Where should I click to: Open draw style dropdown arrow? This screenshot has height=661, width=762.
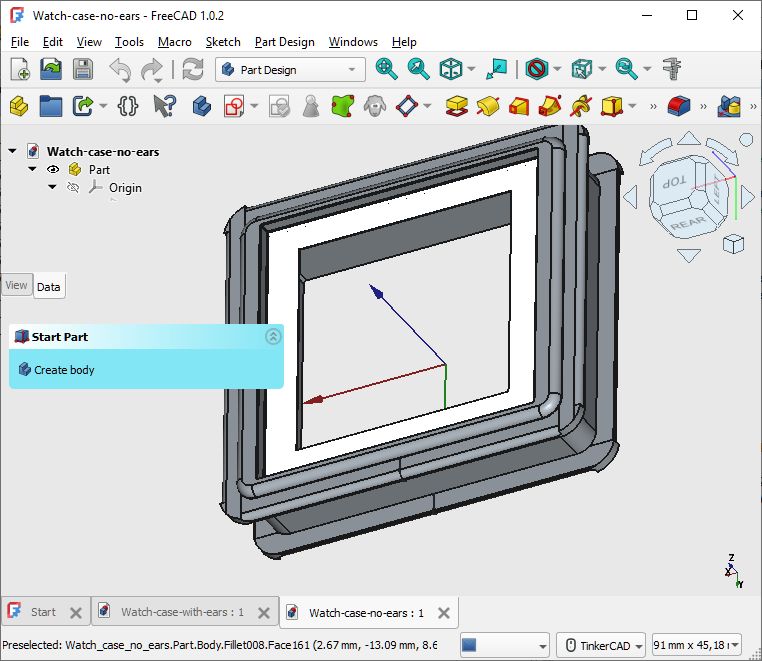557,70
